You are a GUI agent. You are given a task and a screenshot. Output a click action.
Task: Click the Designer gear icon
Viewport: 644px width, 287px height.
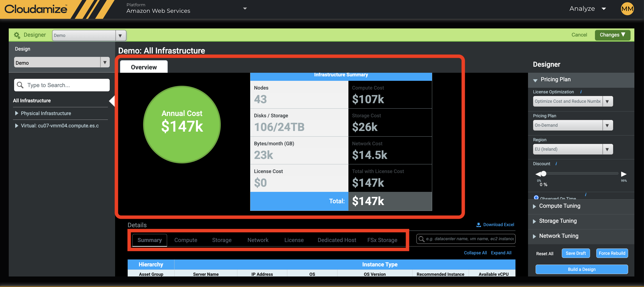click(17, 35)
